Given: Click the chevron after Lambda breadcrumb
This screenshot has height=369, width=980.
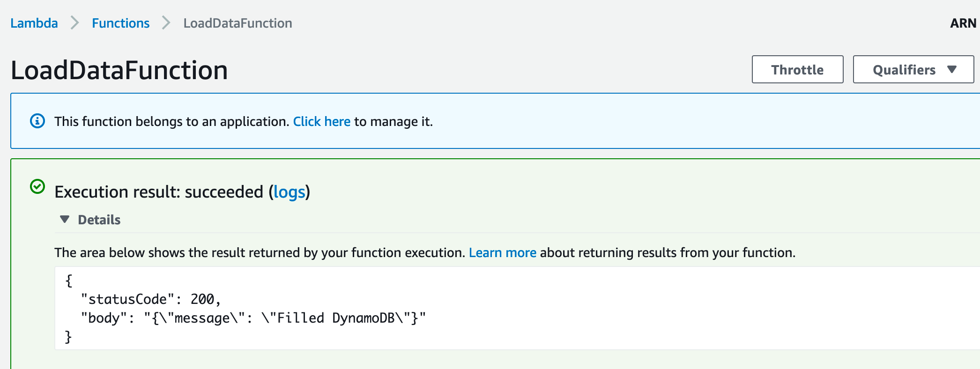Looking at the screenshot, I should tap(74, 23).
